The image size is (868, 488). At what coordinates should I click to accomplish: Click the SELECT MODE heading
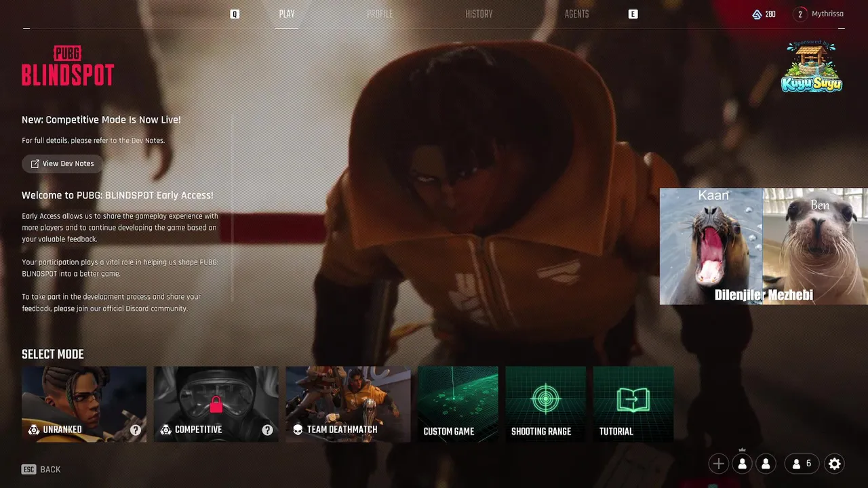tap(53, 354)
